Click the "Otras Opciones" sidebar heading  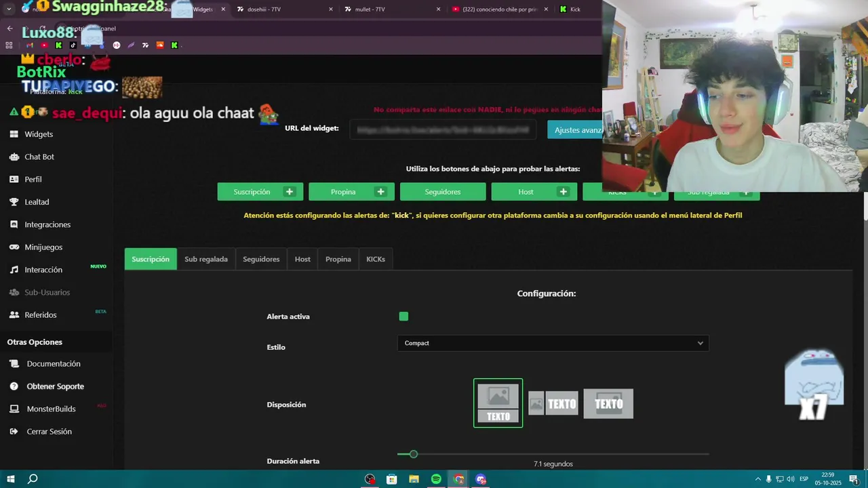tap(35, 342)
